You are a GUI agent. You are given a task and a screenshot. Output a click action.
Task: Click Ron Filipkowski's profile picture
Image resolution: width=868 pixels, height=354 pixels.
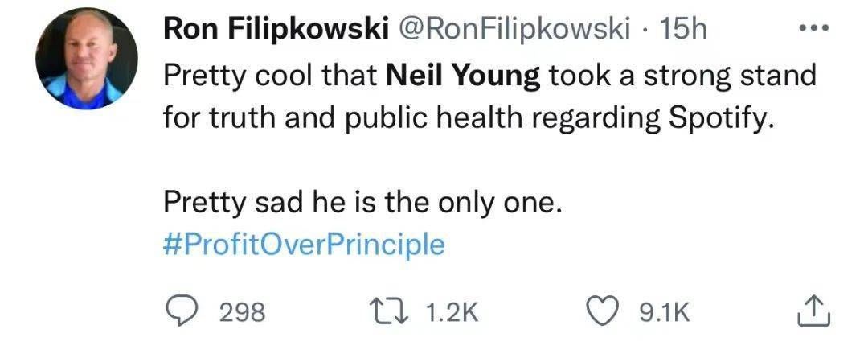87,60
